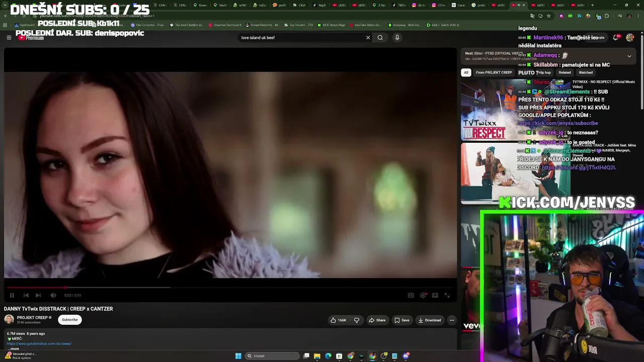Image resolution: width=644 pixels, height=362 pixels.
Task: Open Windows Start menu
Action: (x=238, y=356)
